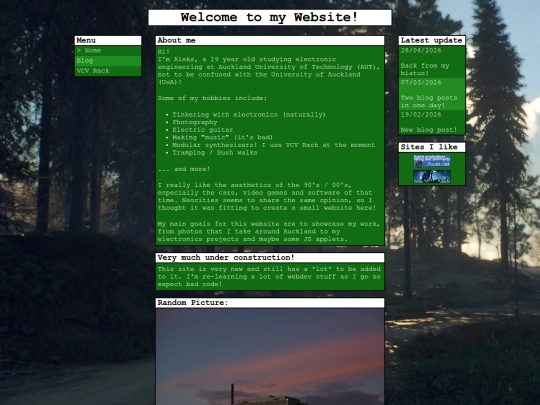Click 'Two blog posts in one day!' text
This screenshot has height=405, width=540.
click(429, 101)
